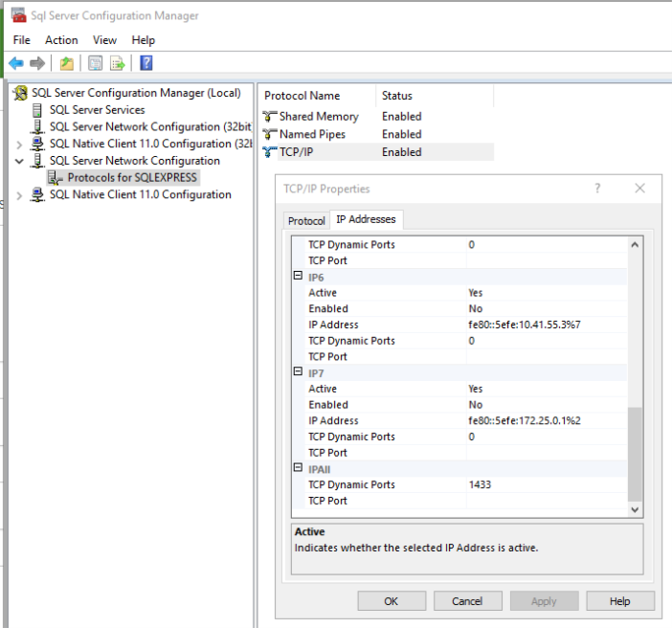Collapse the IP7 section
Image resolution: width=672 pixels, height=628 pixels.
click(x=298, y=371)
